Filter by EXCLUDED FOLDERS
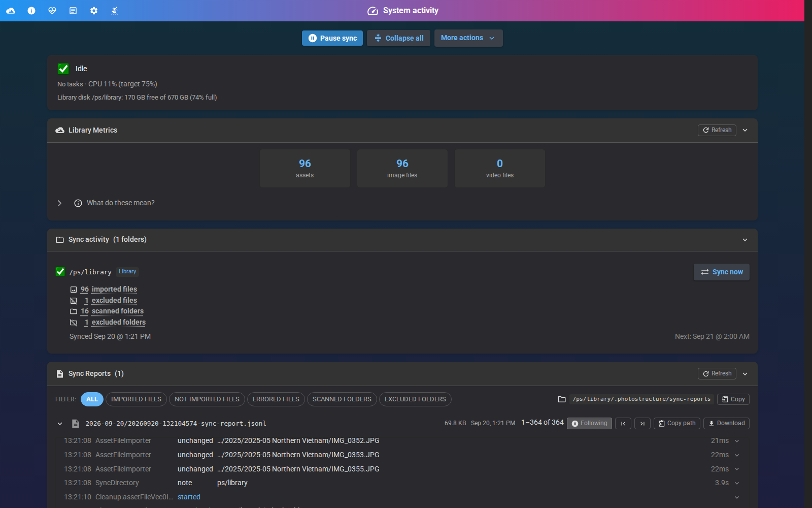The width and height of the screenshot is (812, 508). 415,399
